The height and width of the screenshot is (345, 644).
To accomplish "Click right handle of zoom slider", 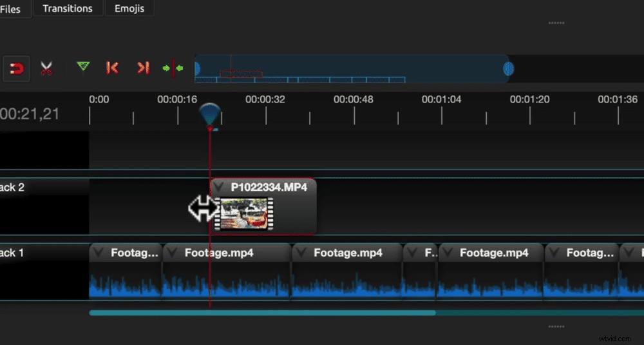I will pos(509,68).
